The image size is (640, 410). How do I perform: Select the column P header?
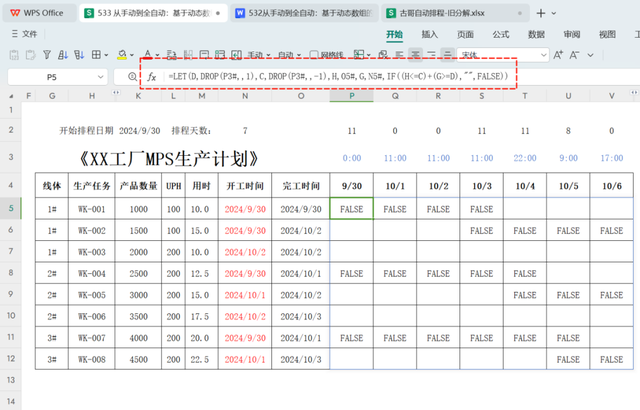pyautogui.click(x=351, y=96)
